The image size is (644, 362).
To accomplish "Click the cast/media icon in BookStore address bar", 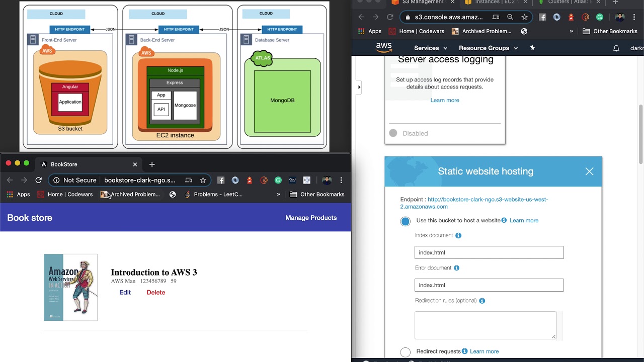I will pyautogui.click(x=189, y=180).
